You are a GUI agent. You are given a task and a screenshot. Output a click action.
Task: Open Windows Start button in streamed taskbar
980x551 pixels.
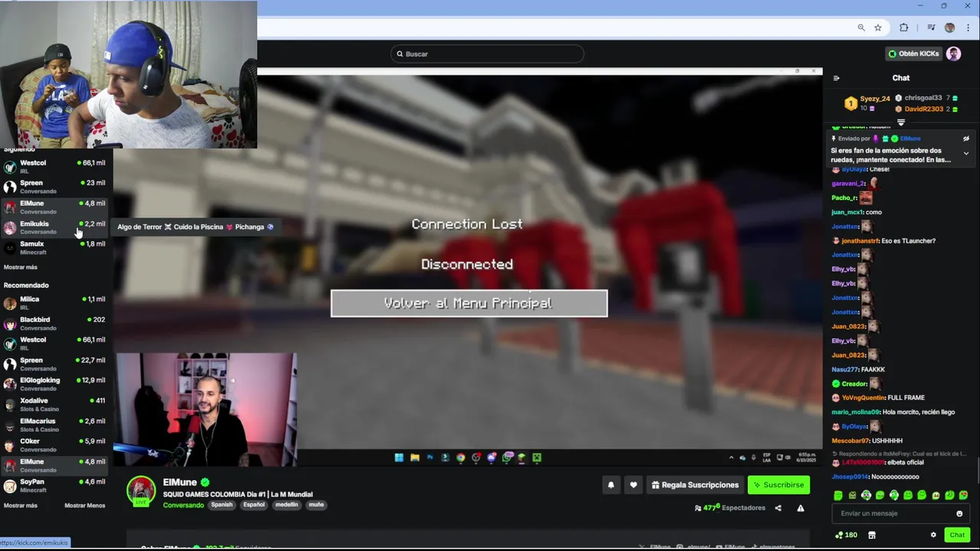tap(399, 458)
